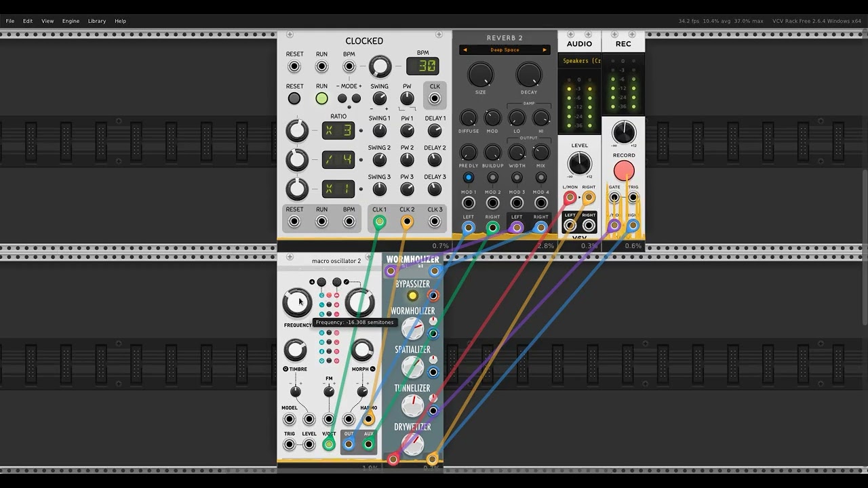Click the top RUN input jack on Clocked
The height and width of the screenshot is (488, 868).
tap(321, 66)
